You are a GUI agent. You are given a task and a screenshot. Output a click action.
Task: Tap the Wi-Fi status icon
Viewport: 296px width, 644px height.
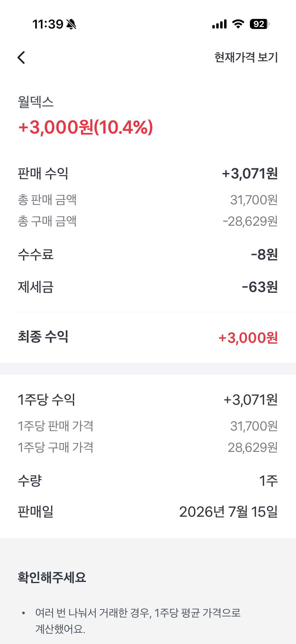point(238,24)
